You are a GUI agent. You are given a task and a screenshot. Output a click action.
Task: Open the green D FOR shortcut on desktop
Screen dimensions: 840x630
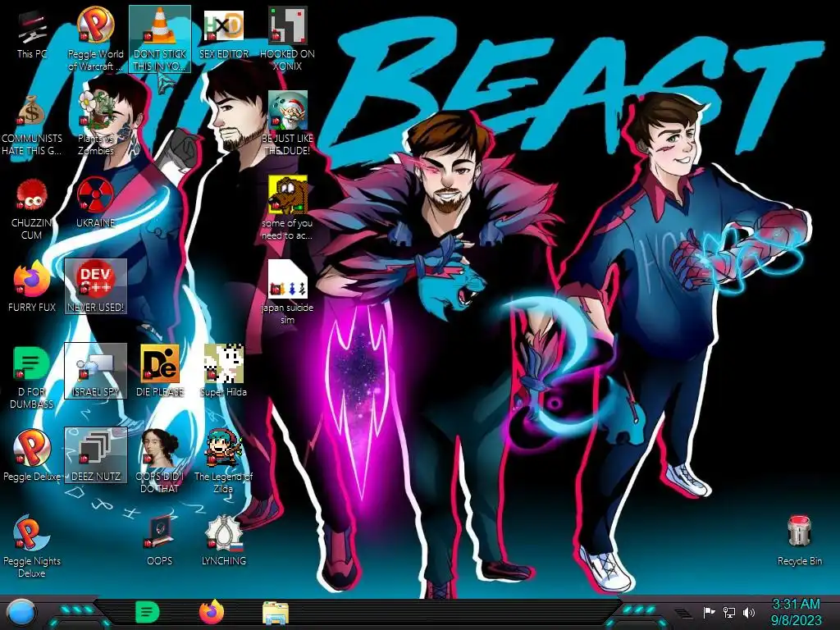tap(32, 377)
